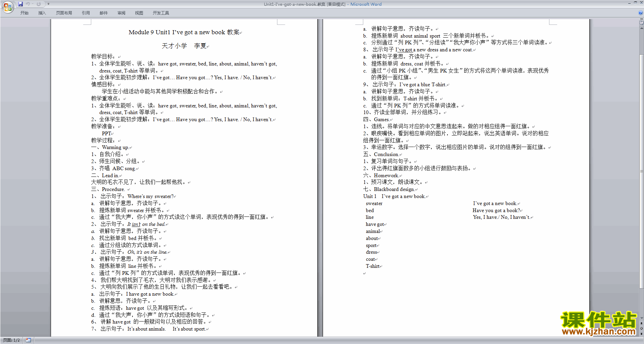
Task: Click the word 'dress' in blackboard design list
Action: click(x=371, y=252)
